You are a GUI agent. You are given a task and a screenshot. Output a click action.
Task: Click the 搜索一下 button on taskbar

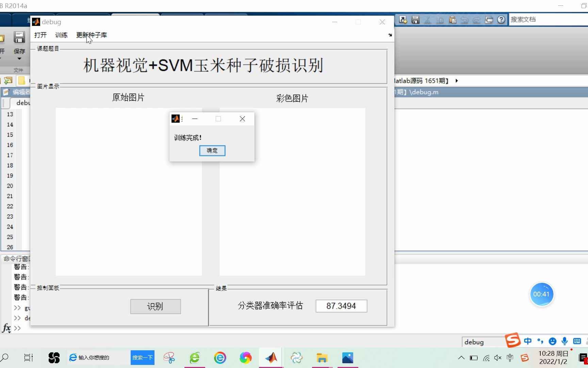click(143, 357)
